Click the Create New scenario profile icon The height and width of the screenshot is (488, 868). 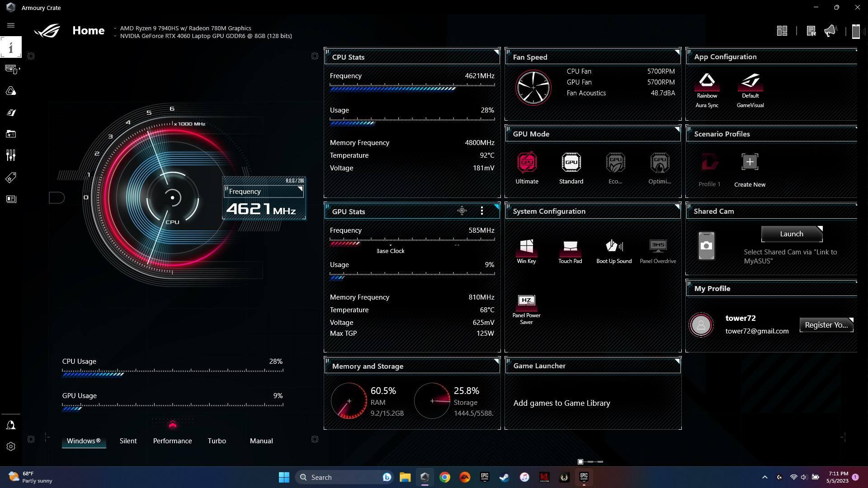(x=750, y=162)
